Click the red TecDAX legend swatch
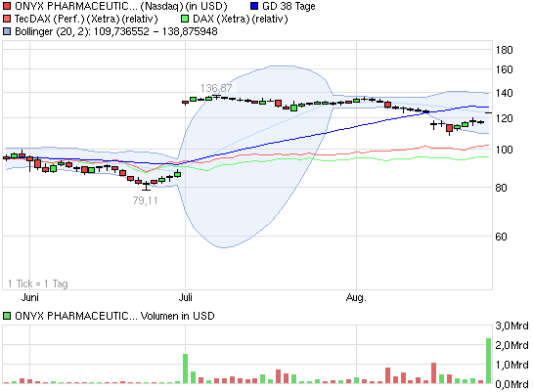Image resolution: width=533 pixels, height=392 pixels. [x=7, y=19]
